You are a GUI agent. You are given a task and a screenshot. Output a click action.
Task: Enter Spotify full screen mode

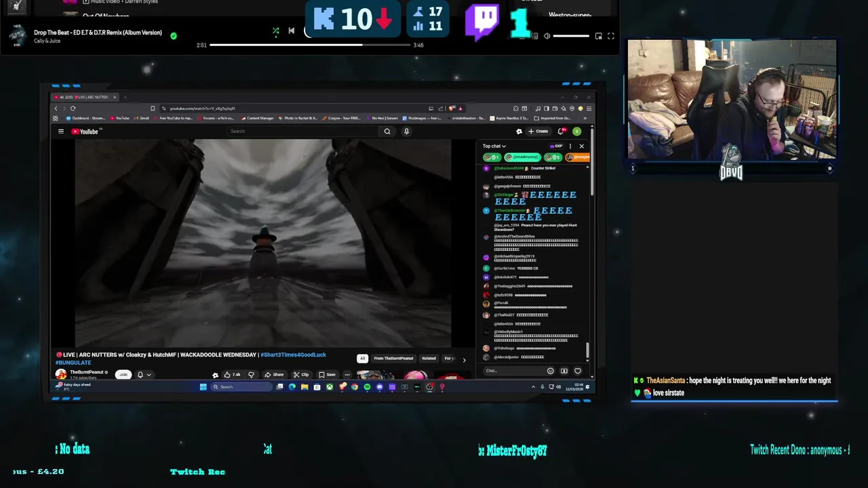point(610,36)
